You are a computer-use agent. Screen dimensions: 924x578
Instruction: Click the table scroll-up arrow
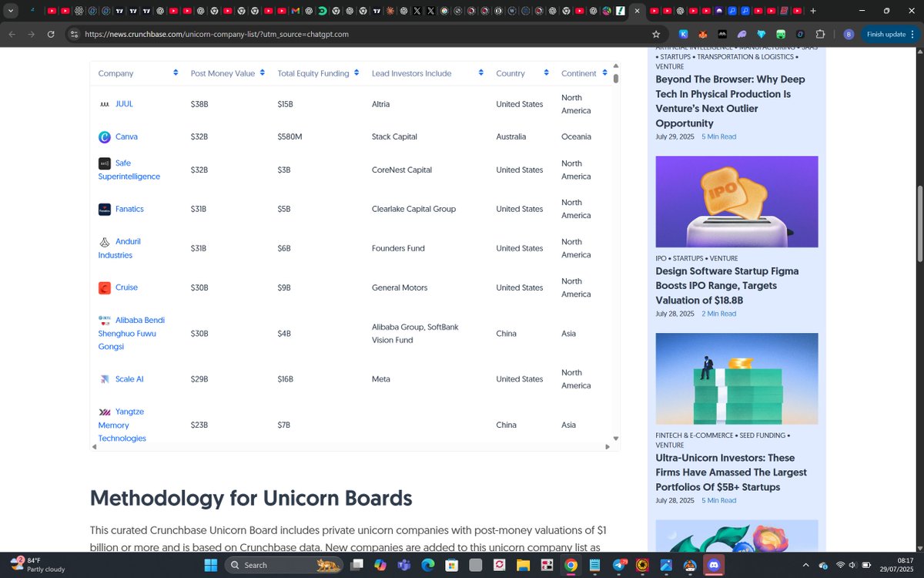coord(616,66)
